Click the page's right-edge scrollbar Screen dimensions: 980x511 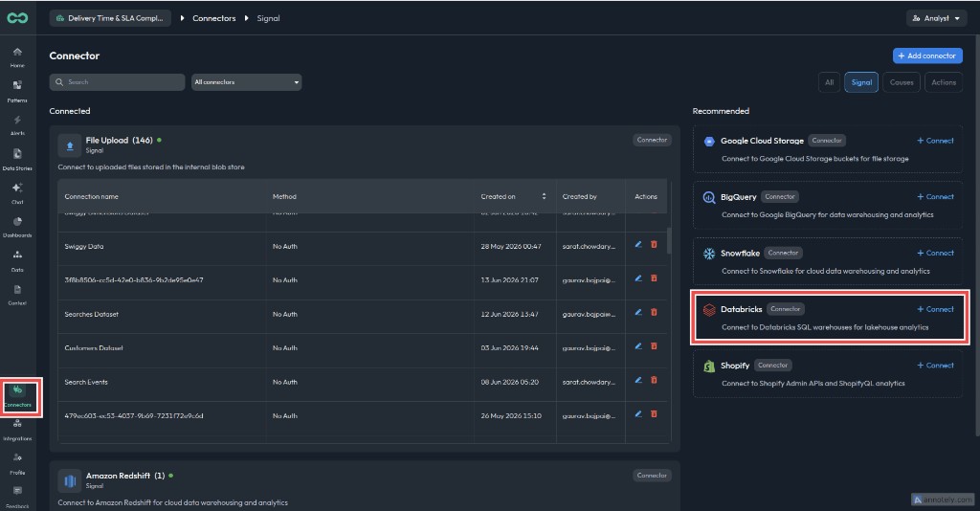pyautogui.click(x=976, y=237)
